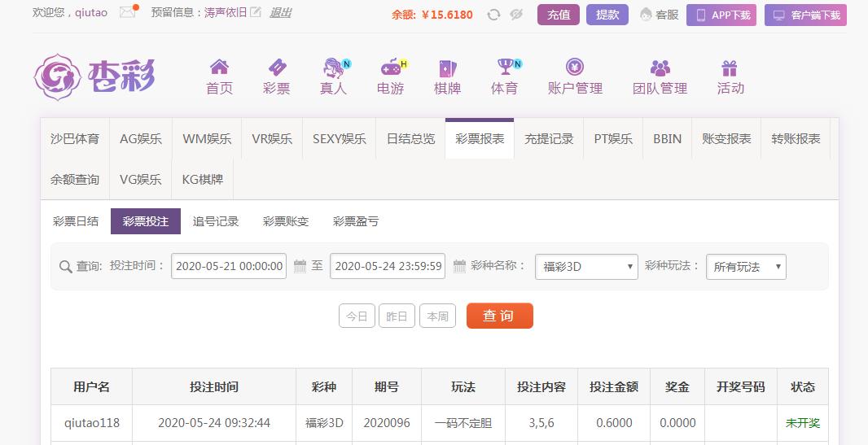Screen dimensions: 868x445
Task: Open 体育 sports section
Action: point(505,76)
